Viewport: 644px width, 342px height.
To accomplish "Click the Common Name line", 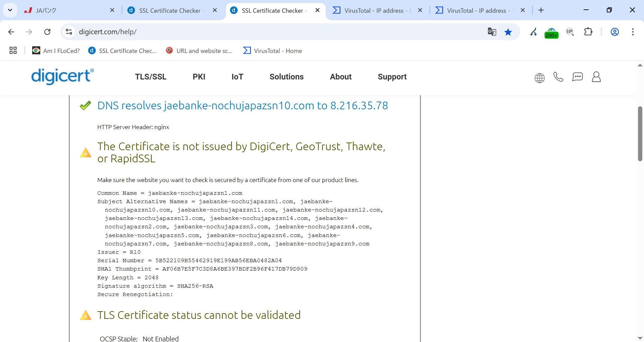I will coord(170,193).
